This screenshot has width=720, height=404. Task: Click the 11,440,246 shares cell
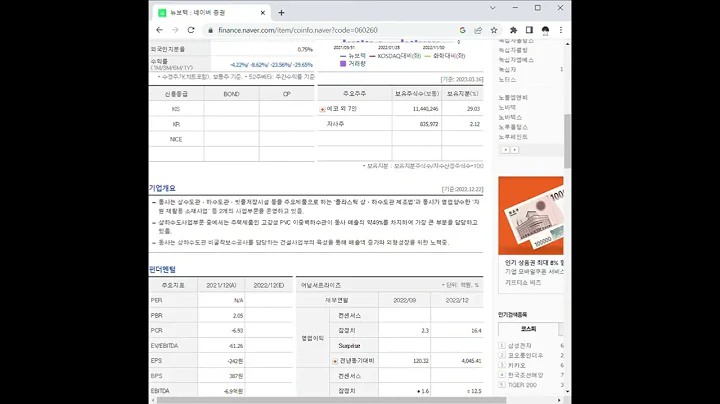(425, 109)
